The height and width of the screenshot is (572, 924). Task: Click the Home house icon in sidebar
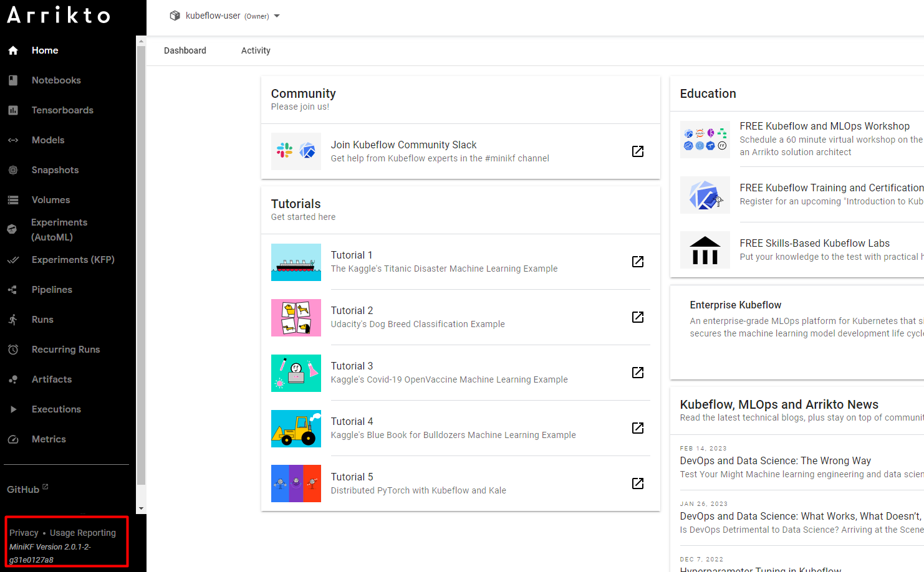tap(13, 50)
